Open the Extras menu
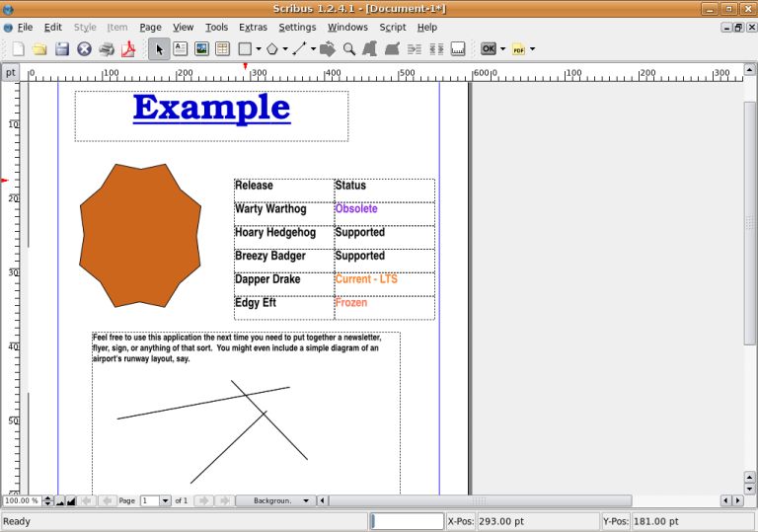This screenshot has width=758, height=532. point(253,28)
